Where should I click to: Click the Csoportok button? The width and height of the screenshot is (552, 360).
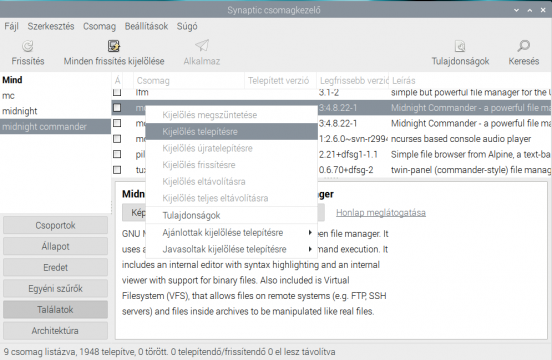[55, 225]
